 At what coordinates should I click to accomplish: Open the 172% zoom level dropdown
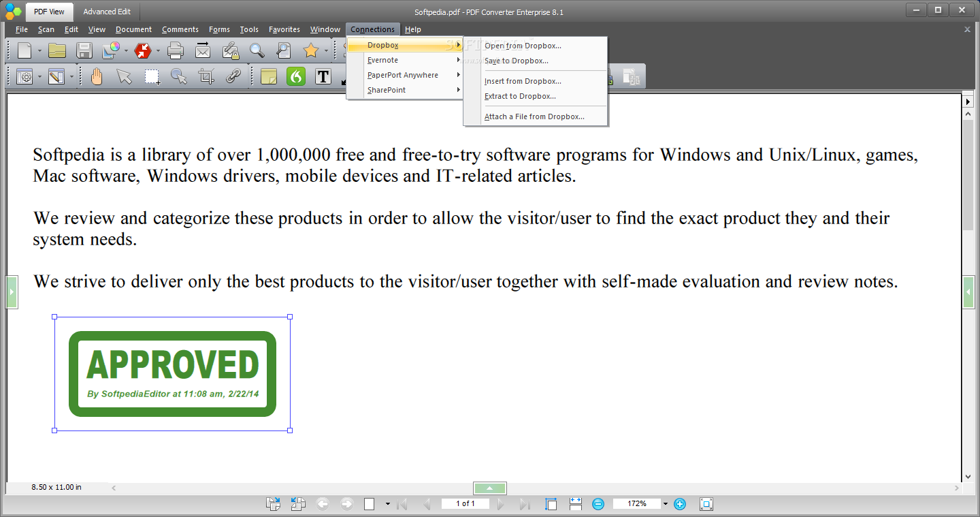click(666, 504)
